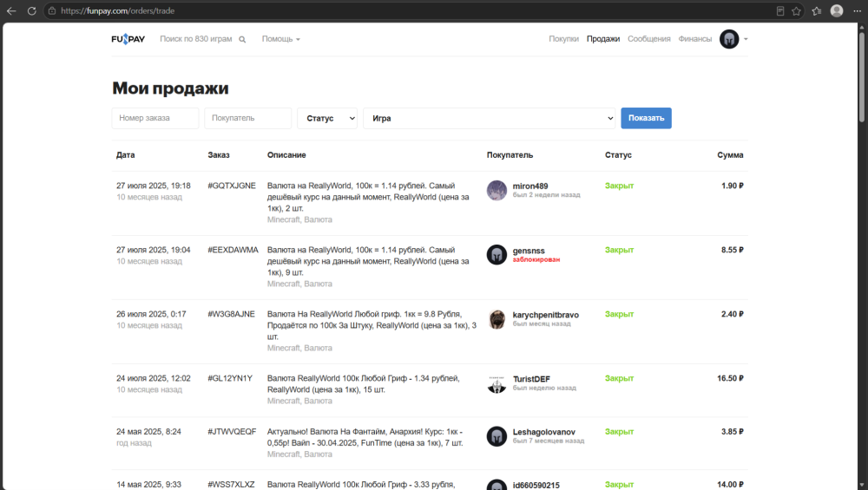
Task: Click the game search magnifier icon
Action: click(242, 39)
